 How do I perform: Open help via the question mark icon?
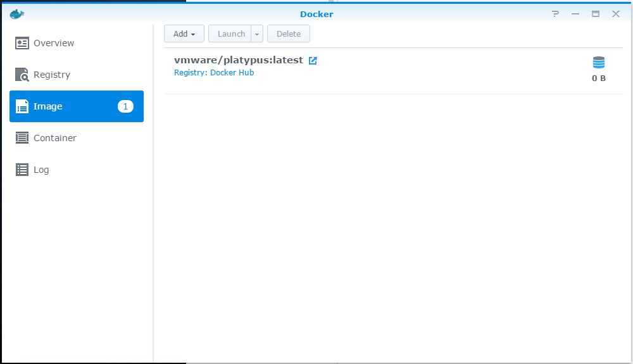point(555,14)
